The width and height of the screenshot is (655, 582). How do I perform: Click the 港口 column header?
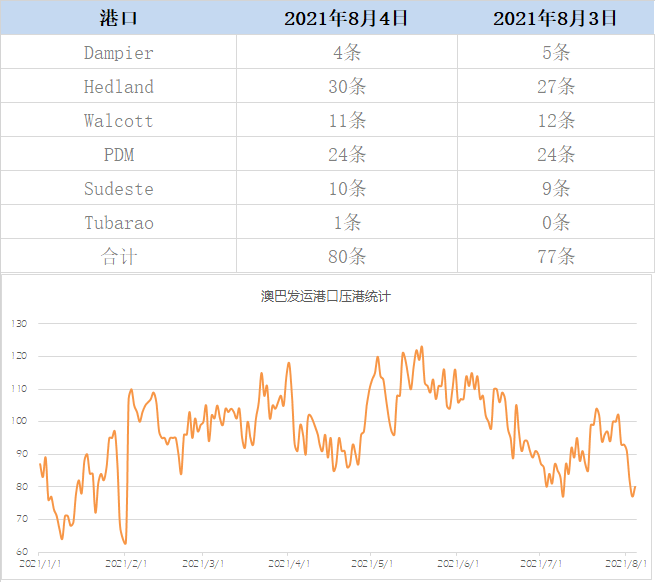(119, 18)
